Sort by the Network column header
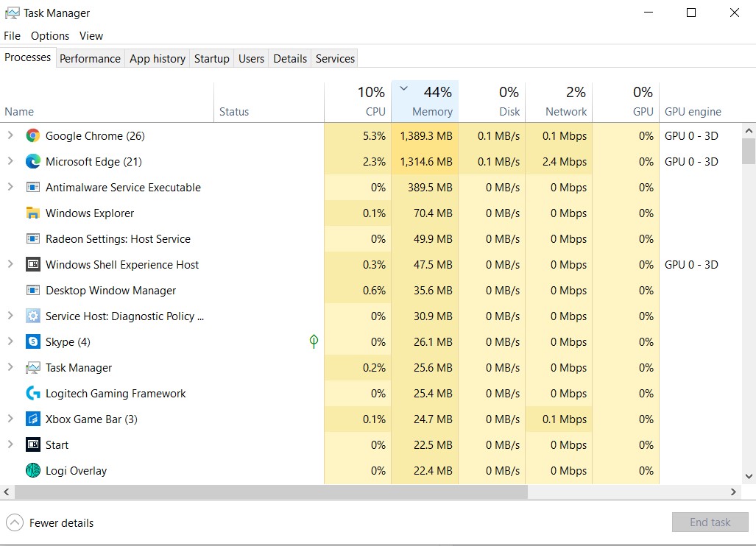The height and width of the screenshot is (546, 756). 559,102
